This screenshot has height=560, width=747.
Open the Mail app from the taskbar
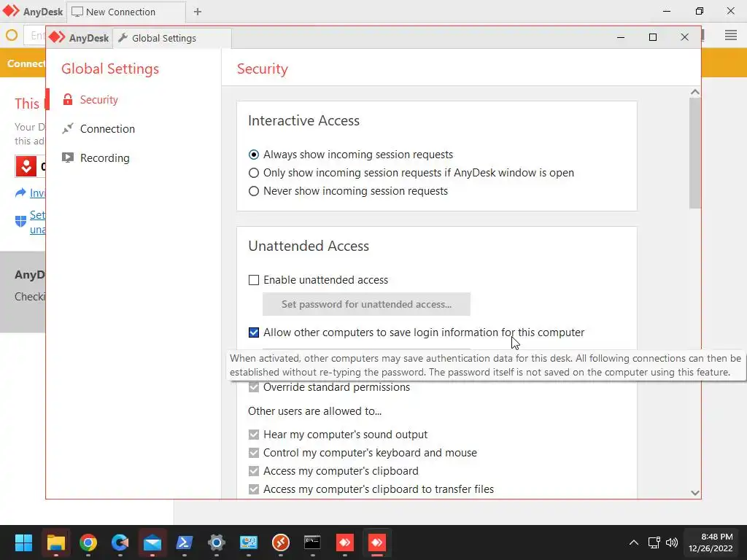152,542
